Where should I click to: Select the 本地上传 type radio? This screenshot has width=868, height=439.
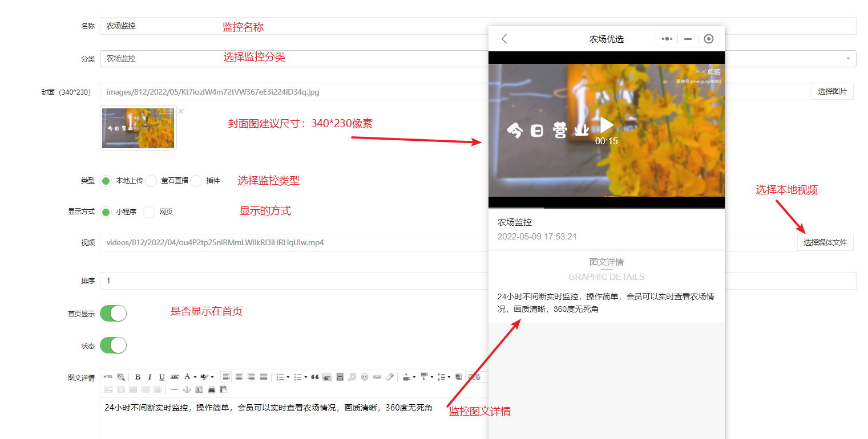106,181
